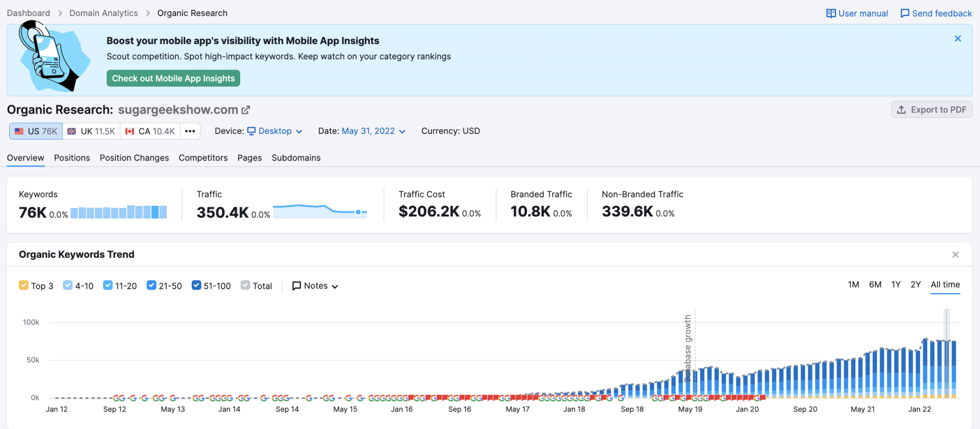Click the 339.6K Non-Branded Traffic value

click(627, 211)
